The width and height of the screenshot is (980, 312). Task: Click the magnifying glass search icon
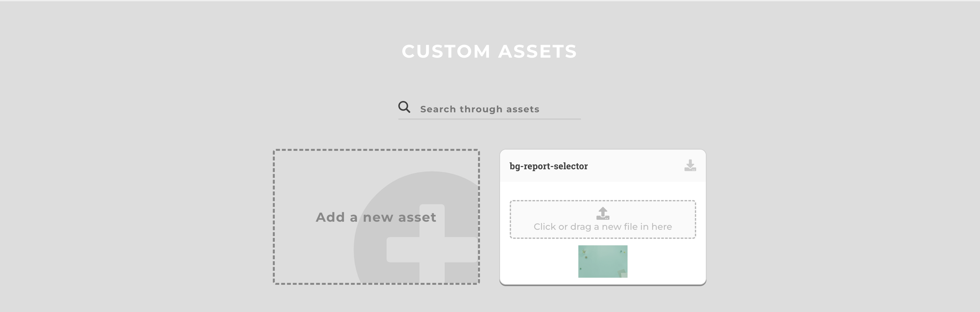(x=404, y=107)
